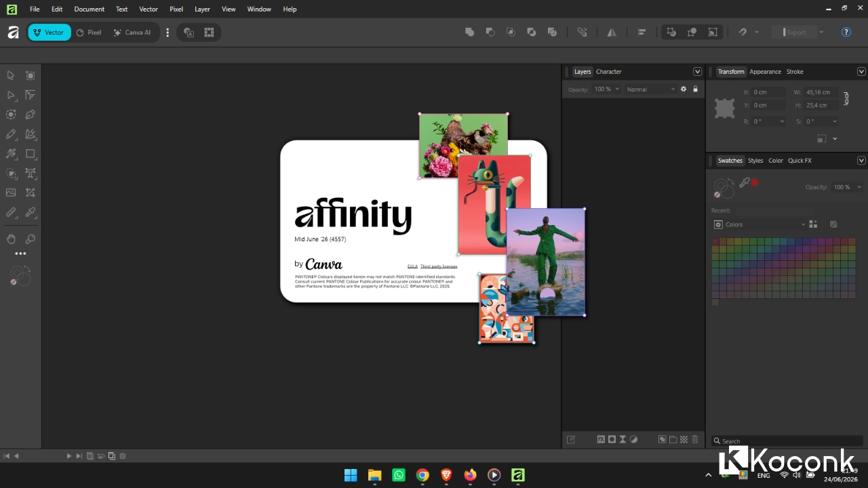Open the Help question mark icon
The height and width of the screenshot is (488, 868).
pyautogui.click(x=846, y=32)
